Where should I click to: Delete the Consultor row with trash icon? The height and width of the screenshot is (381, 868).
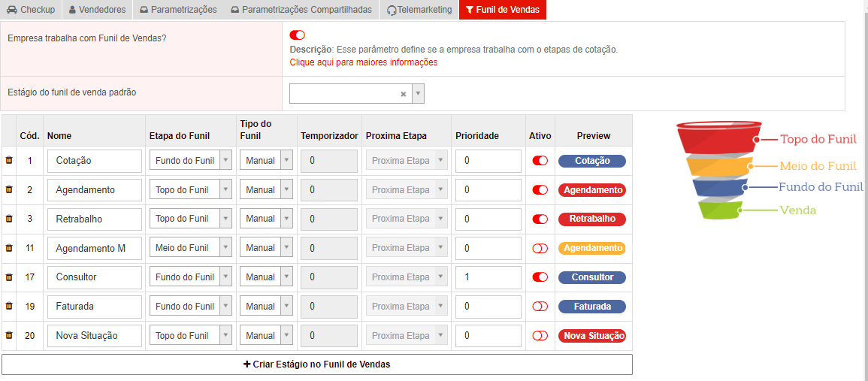(x=9, y=277)
